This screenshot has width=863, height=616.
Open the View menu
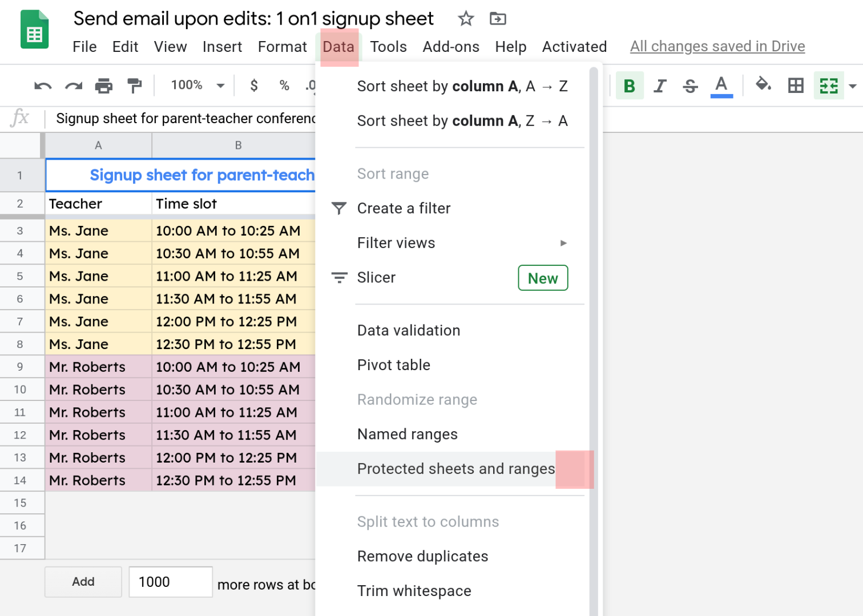coord(170,47)
